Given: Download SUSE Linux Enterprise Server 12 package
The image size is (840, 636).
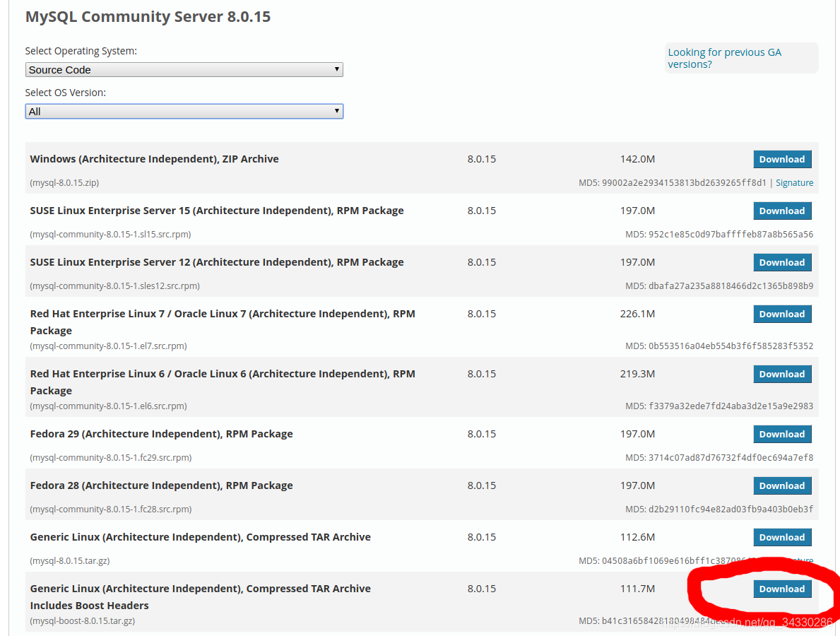Looking at the screenshot, I should pyautogui.click(x=782, y=262).
